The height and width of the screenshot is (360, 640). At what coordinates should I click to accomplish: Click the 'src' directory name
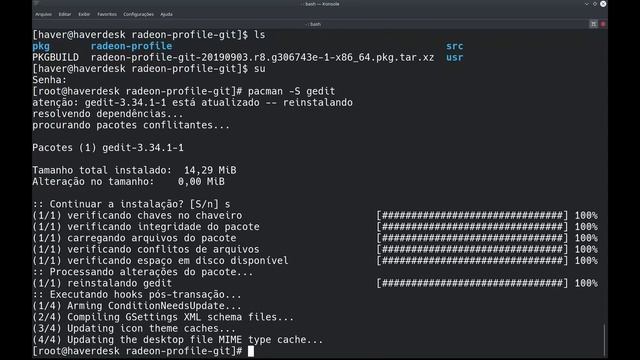(455, 46)
